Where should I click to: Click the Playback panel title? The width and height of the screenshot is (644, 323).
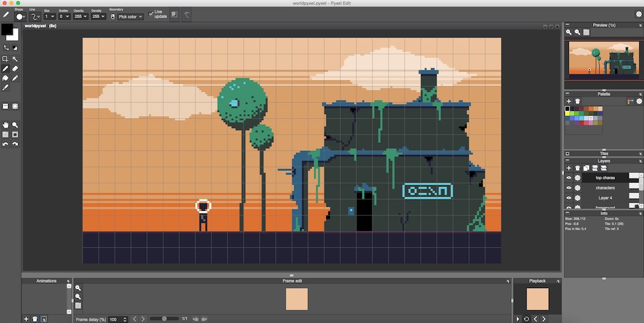tap(537, 281)
